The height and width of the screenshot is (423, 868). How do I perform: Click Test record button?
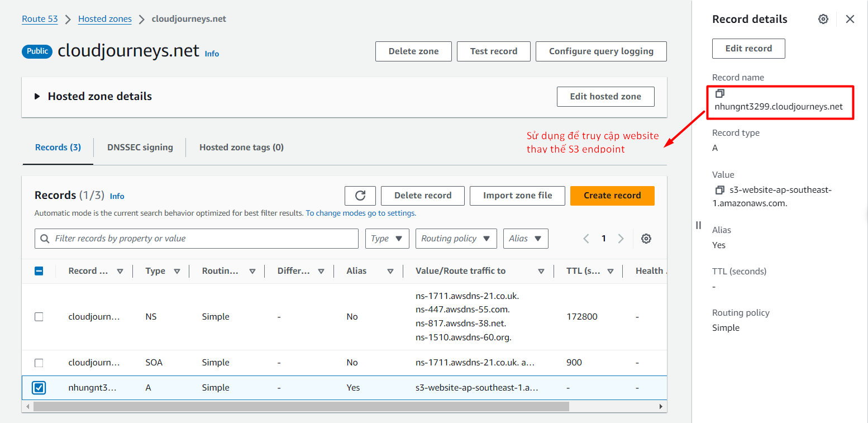tap(494, 51)
